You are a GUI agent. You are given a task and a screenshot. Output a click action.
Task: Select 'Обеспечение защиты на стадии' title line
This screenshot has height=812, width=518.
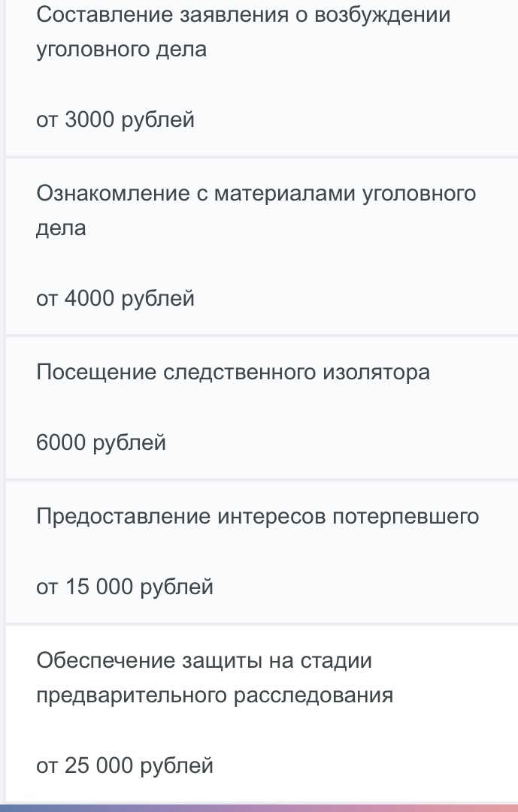click(x=204, y=661)
